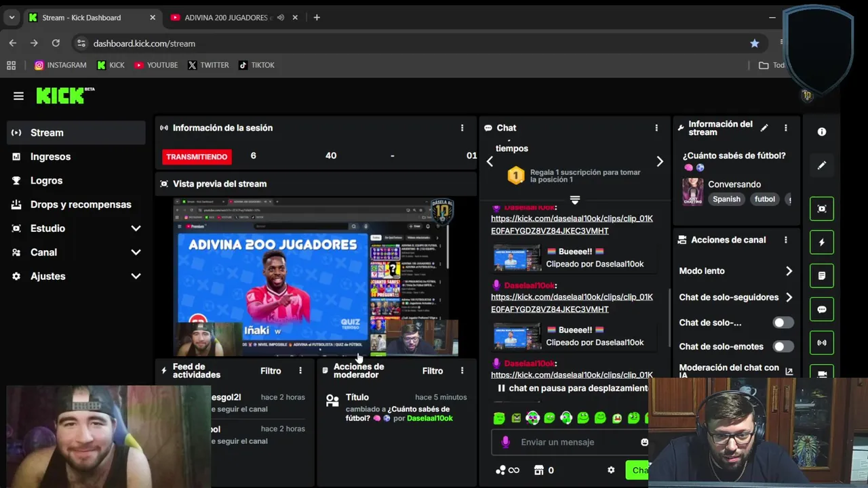Click the shop icon showing 0 below the chat
This screenshot has height=488, width=868.
pyautogui.click(x=545, y=470)
